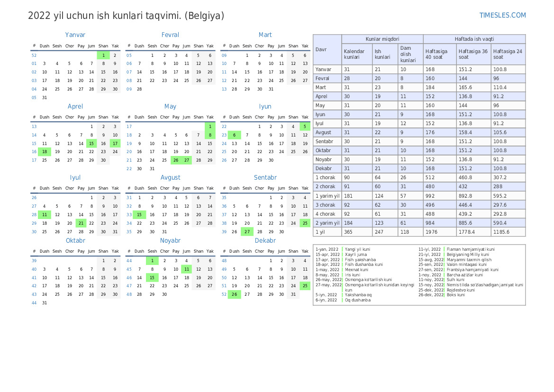
Task: Click the 'Belgiyaning Milliy kuni' holiday entry
Action: [x=470, y=255]
